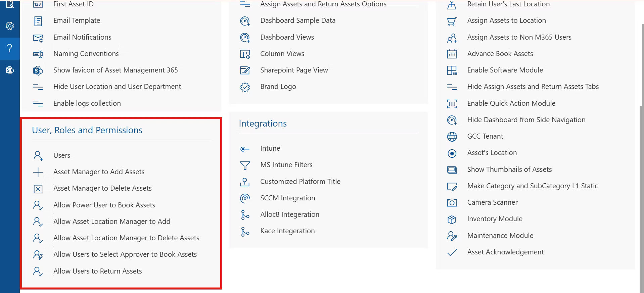The height and width of the screenshot is (293, 644).
Task: Click the Inventory Module box icon
Action: point(452,219)
